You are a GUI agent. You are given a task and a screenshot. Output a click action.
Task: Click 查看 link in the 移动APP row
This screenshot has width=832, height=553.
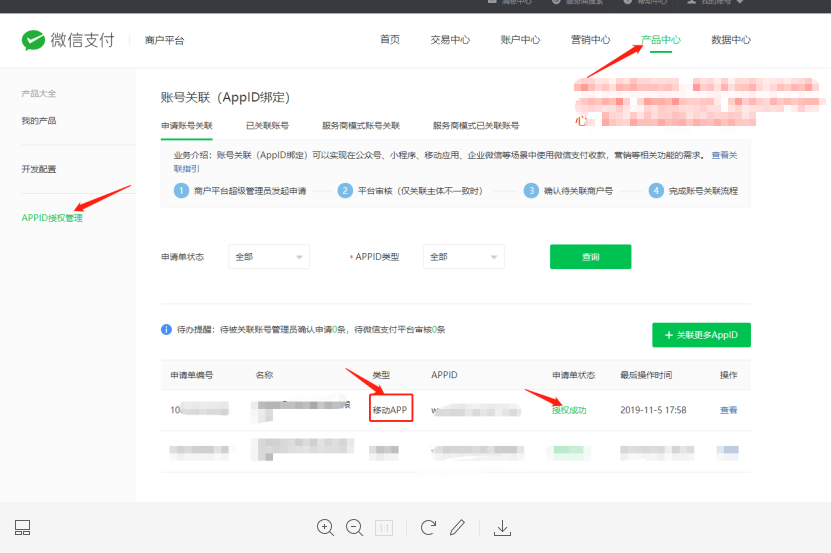pyautogui.click(x=729, y=410)
